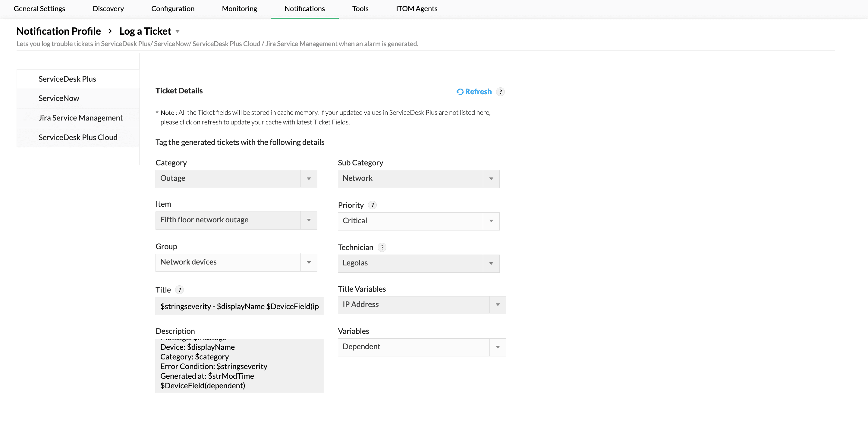Image resolution: width=868 pixels, height=423 pixels.
Task: Open help for the Technician field
Action: pyautogui.click(x=382, y=247)
